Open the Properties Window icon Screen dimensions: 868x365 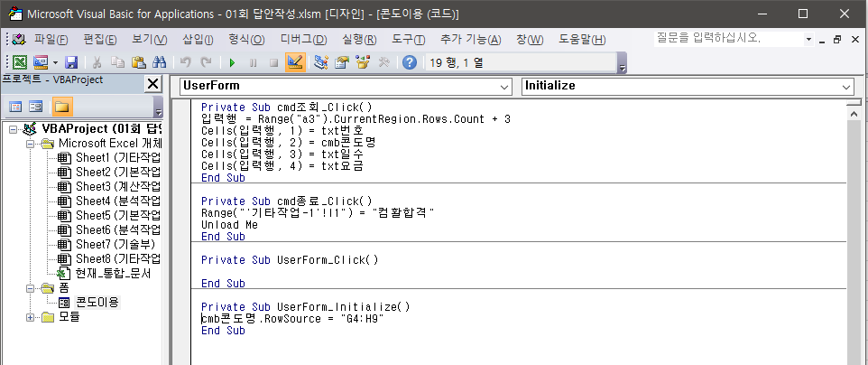tap(342, 62)
